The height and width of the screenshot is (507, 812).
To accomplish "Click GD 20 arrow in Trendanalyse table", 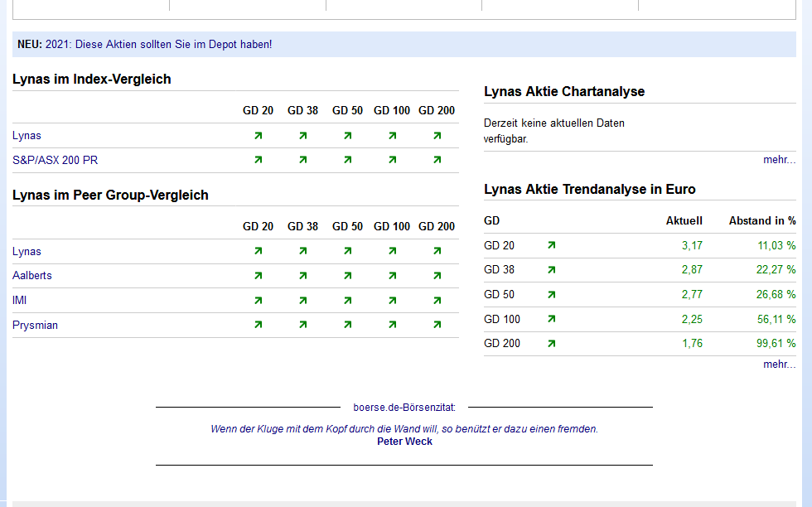I will [551, 245].
